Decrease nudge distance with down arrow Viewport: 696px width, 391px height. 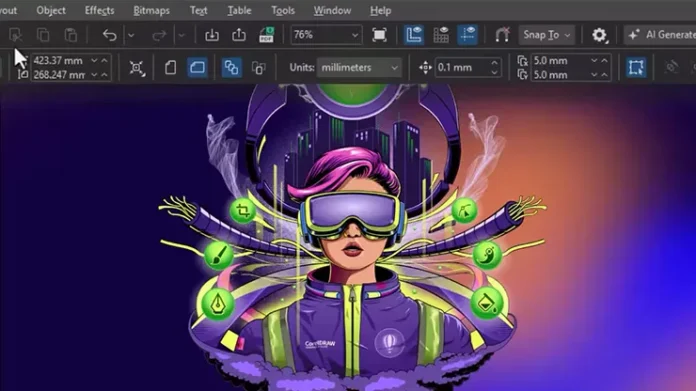[x=494, y=73]
